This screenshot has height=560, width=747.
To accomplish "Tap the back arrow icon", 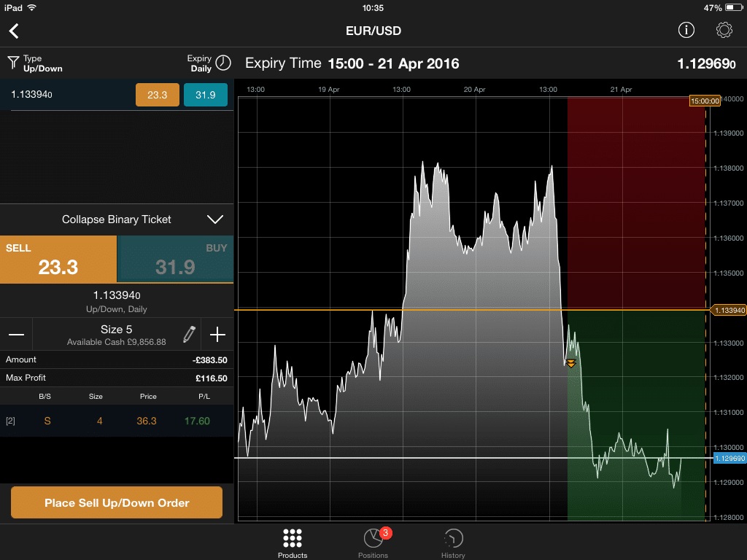I will [14, 31].
